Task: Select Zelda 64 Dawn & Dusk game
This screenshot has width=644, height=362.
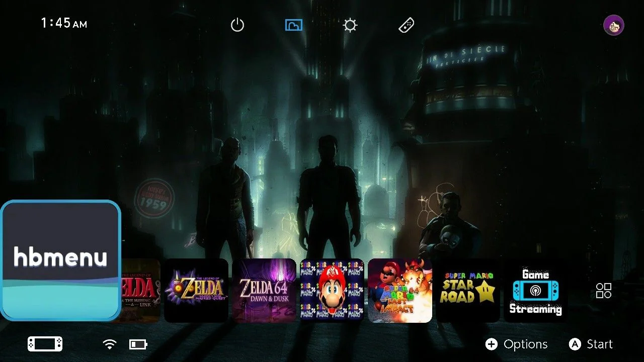Action: [264, 291]
